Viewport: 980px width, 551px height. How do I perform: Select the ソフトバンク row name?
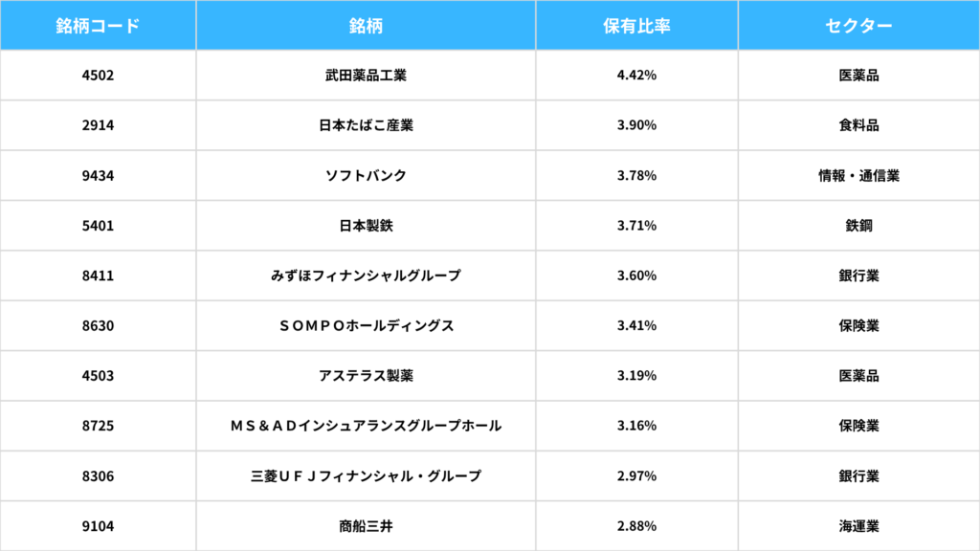click(366, 176)
